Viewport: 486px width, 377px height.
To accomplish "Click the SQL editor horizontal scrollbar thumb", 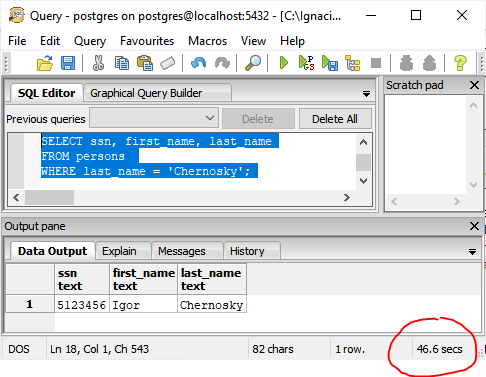I will pos(49,198).
